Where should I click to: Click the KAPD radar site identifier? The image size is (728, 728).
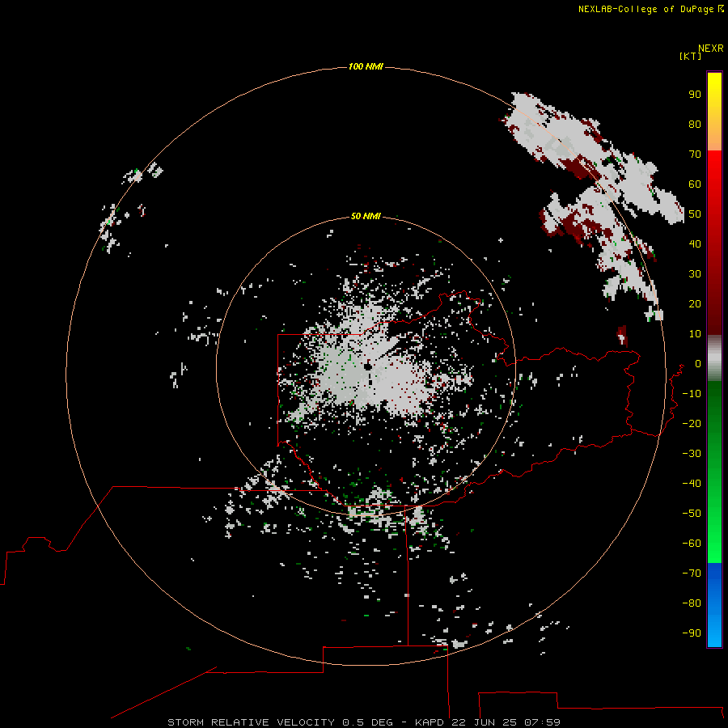(430, 722)
